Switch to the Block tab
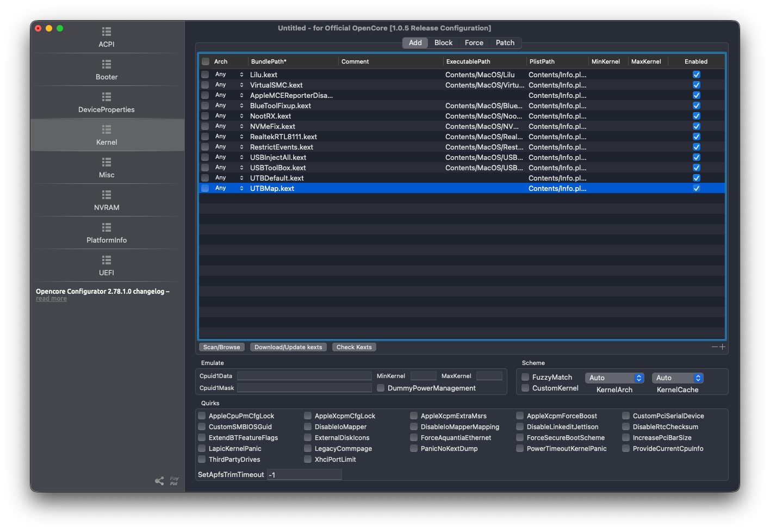This screenshot has height=532, width=770. 443,43
